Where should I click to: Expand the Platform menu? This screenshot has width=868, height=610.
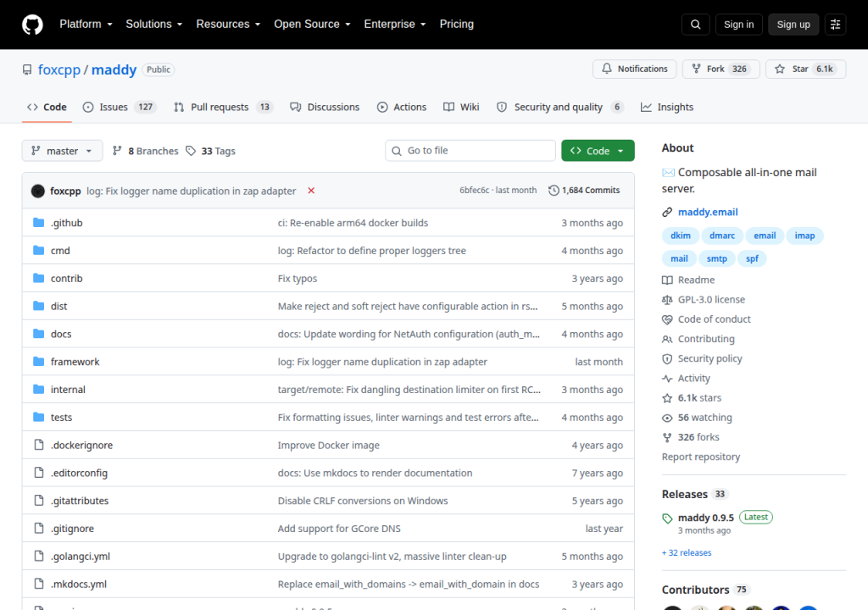tap(86, 25)
